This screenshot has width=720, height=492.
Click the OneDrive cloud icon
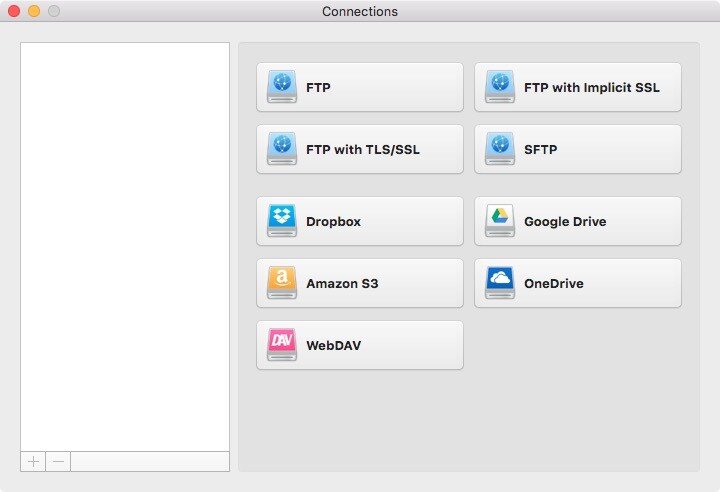[x=500, y=283]
